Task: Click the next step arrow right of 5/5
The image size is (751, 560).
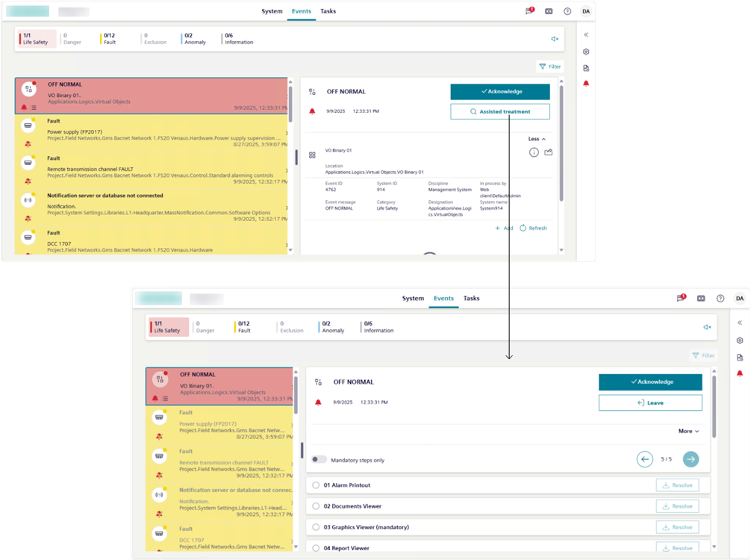Action: pos(691,459)
